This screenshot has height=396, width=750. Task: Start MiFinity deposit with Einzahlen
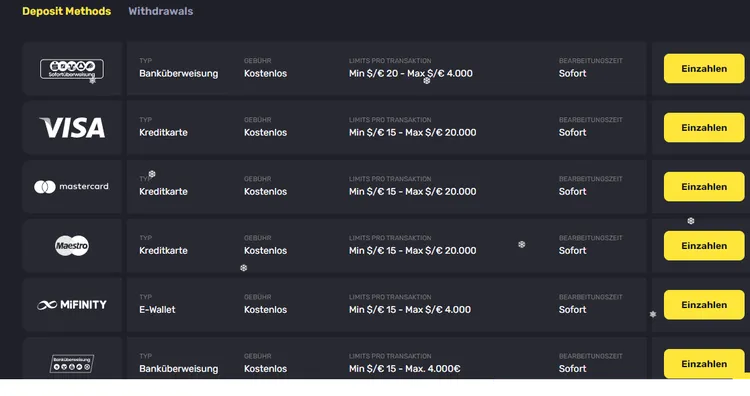tap(704, 305)
